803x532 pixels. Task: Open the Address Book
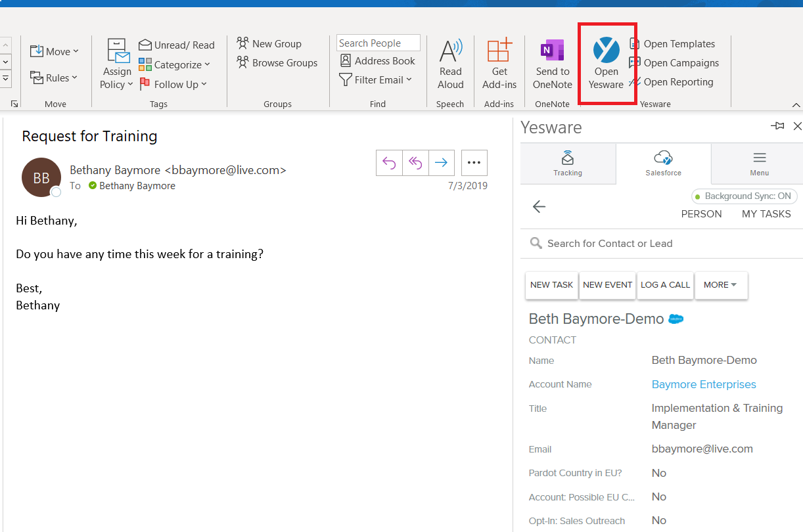378,61
